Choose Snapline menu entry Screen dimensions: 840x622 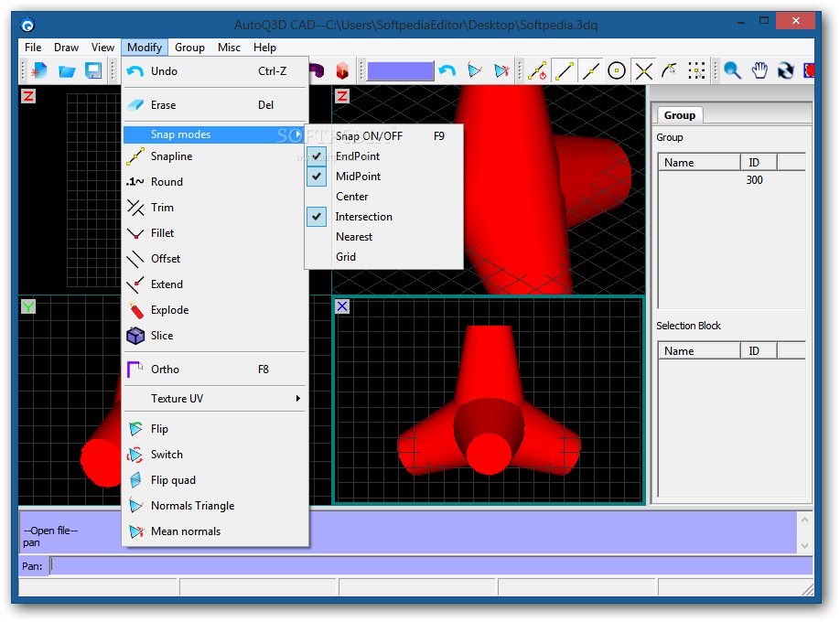point(215,156)
